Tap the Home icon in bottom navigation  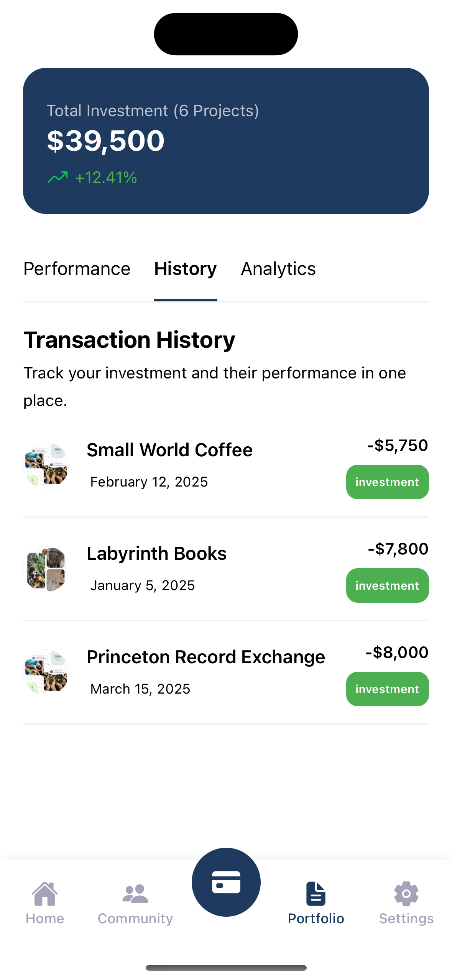click(x=45, y=893)
